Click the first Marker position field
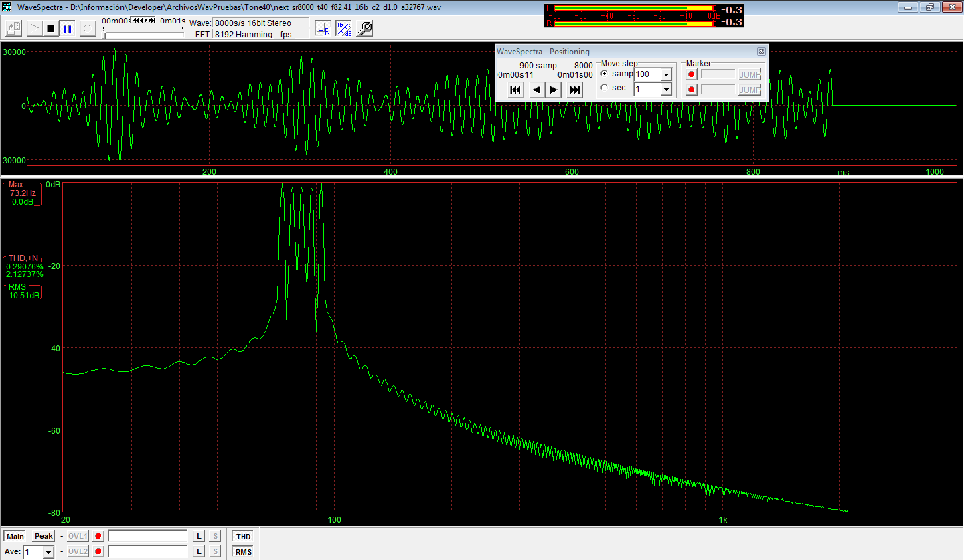This screenshot has height=560, width=964. 718,74
